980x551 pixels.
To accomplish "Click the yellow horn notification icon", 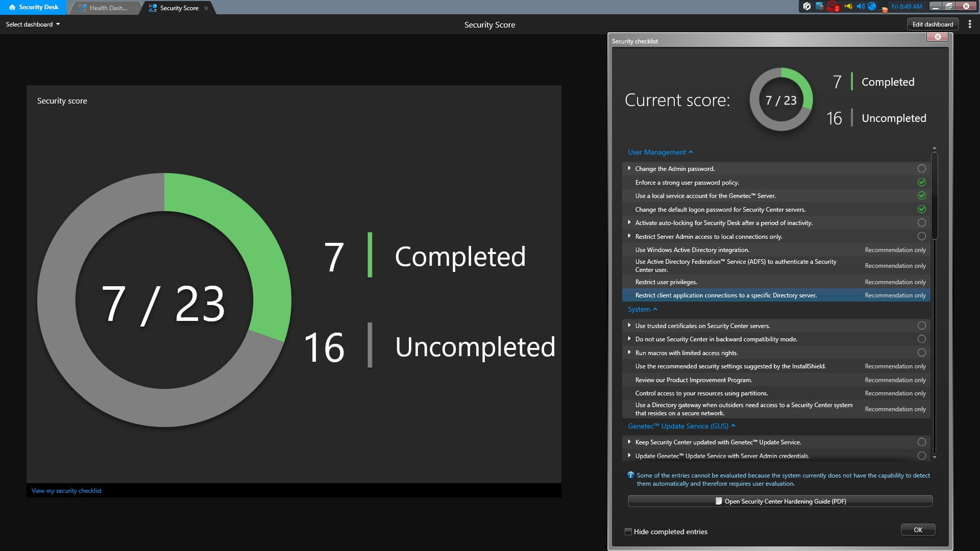I will (x=848, y=7).
